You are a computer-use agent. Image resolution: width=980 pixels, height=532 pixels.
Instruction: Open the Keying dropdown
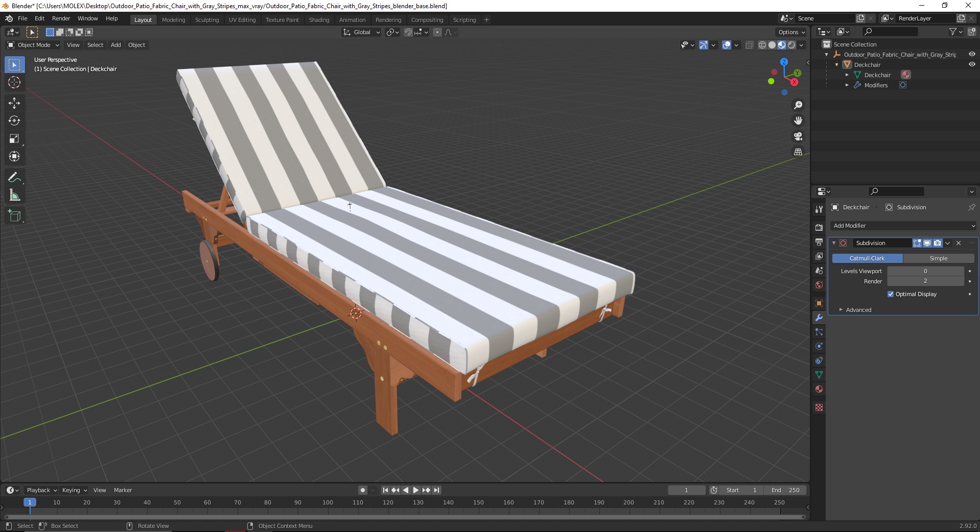(x=74, y=490)
